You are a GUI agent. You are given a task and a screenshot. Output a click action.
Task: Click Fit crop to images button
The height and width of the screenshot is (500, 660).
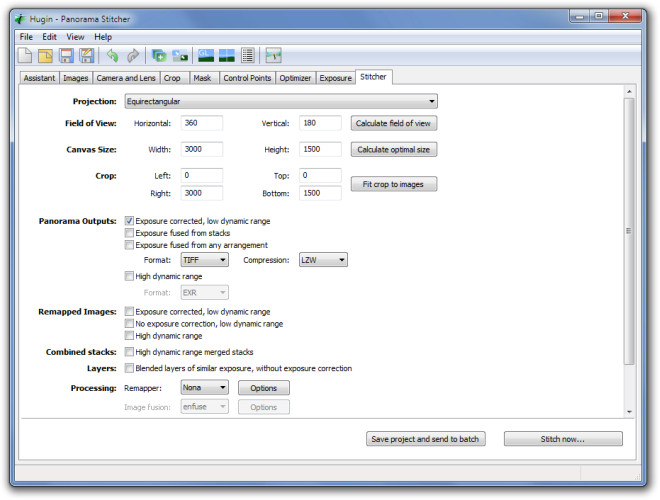pyautogui.click(x=394, y=184)
